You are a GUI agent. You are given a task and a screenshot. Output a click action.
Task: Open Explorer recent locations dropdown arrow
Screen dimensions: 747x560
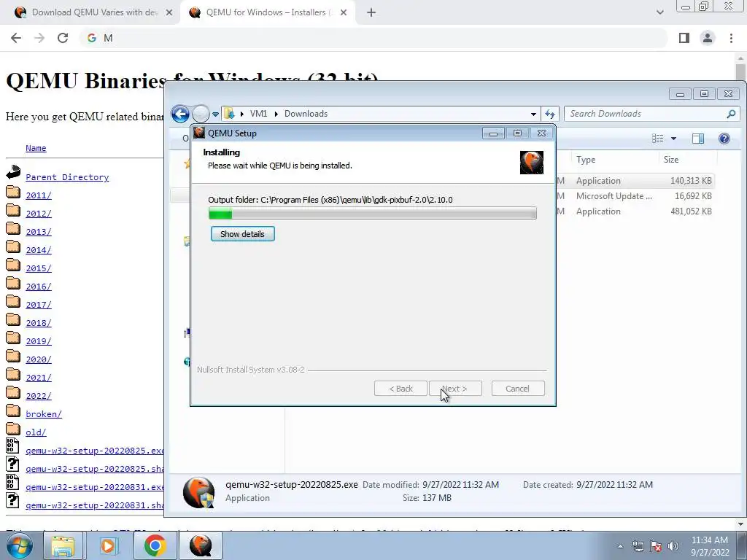click(x=215, y=114)
